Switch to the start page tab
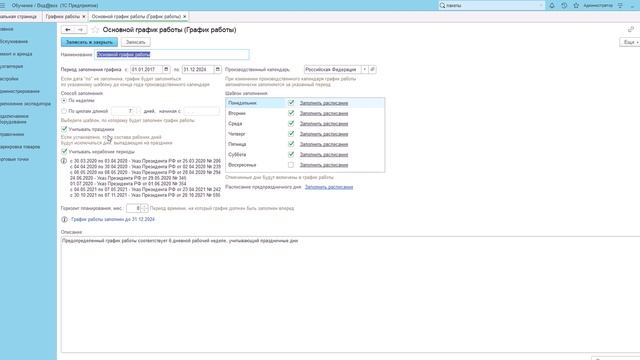This screenshot has width=640, height=360. click(18, 16)
